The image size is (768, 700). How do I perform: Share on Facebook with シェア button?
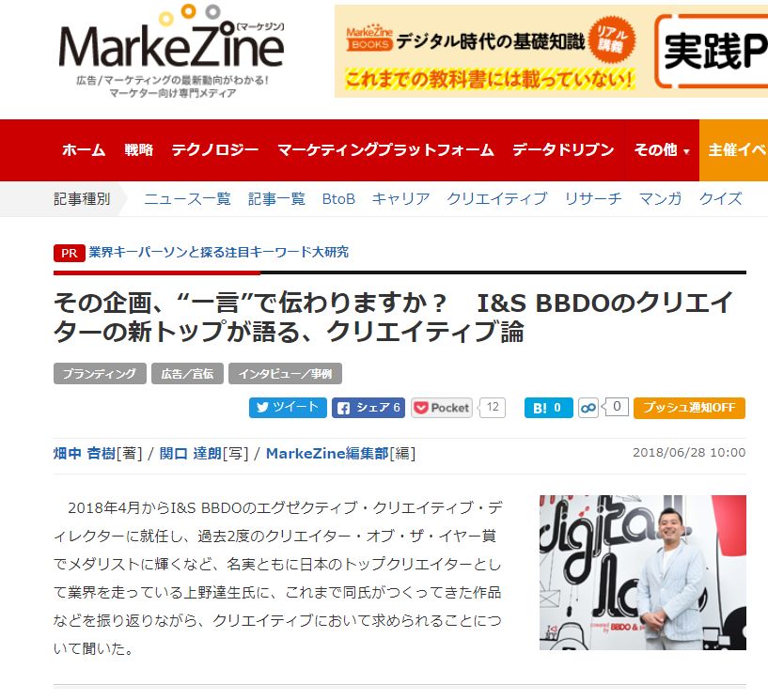368,408
